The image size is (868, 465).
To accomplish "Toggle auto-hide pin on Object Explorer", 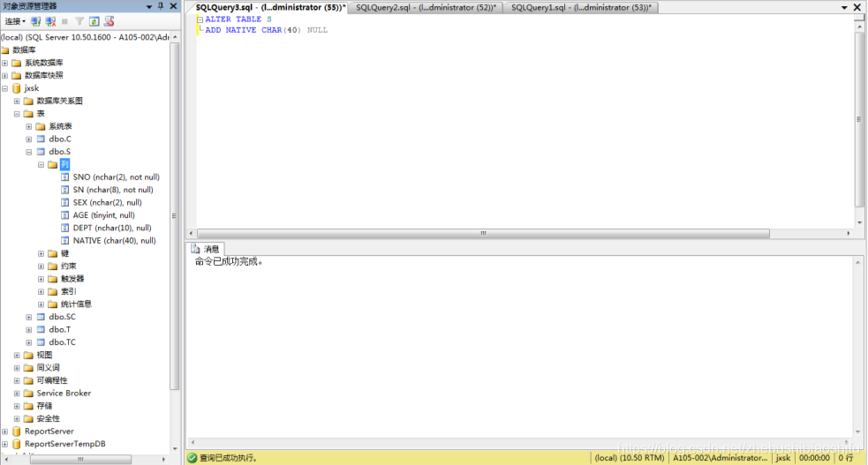I will click(161, 6).
